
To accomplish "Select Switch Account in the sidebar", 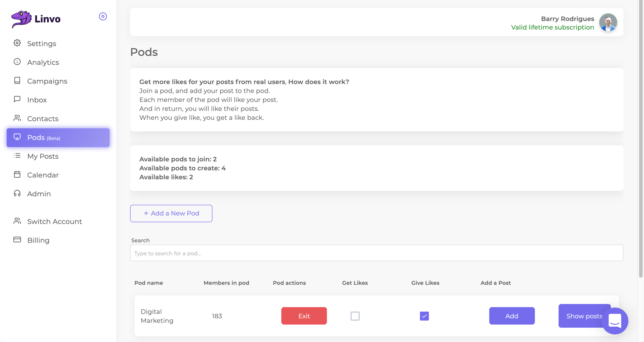I will (x=54, y=221).
